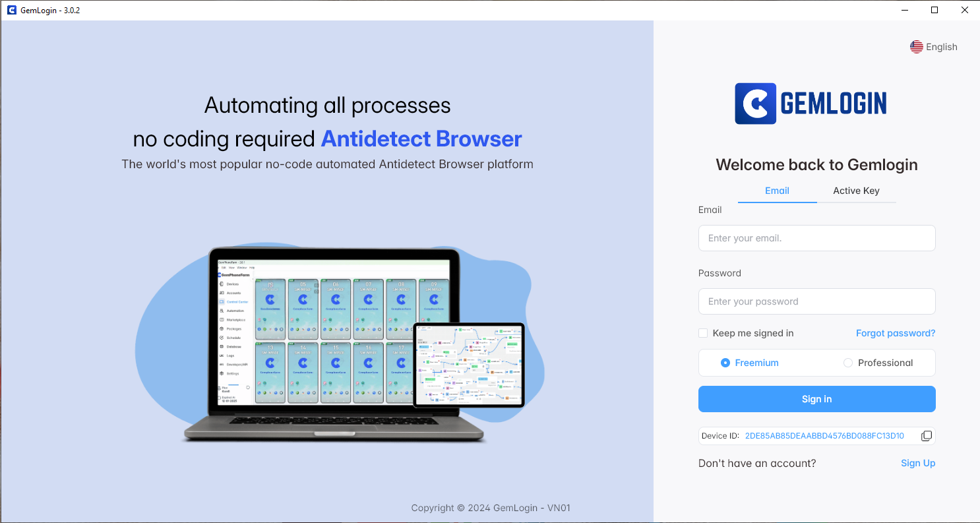Switch to the Active Key tab
Image resolution: width=980 pixels, height=523 pixels.
[x=856, y=191]
